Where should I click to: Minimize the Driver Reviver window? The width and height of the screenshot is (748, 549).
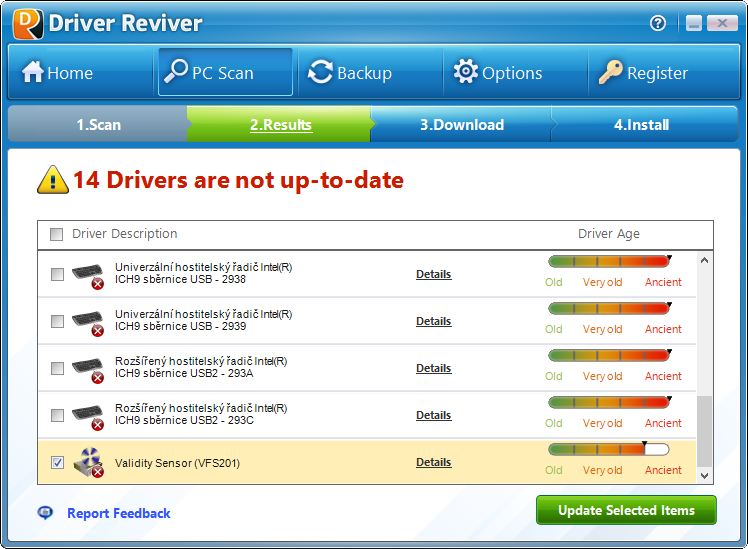click(694, 23)
